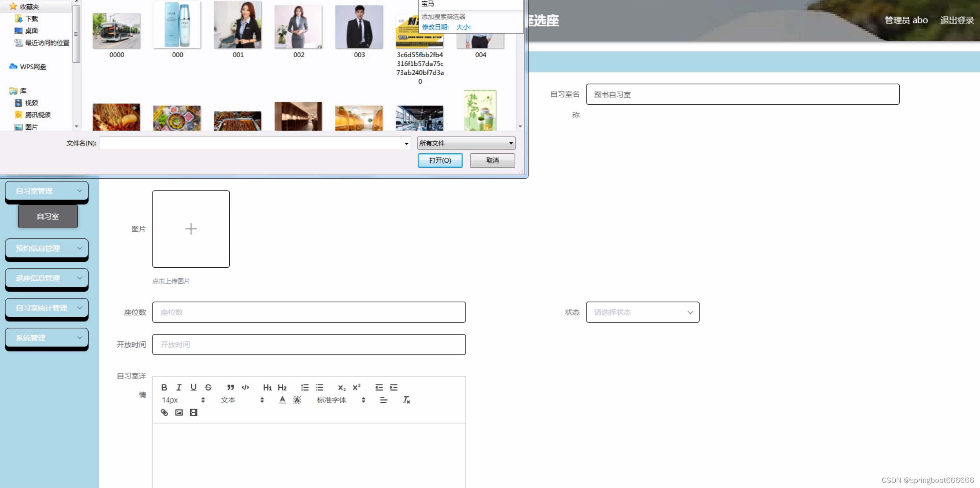Viewport: 980px width, 488px height.
Task: Insert a blockquote
Action: pos(230,387)
